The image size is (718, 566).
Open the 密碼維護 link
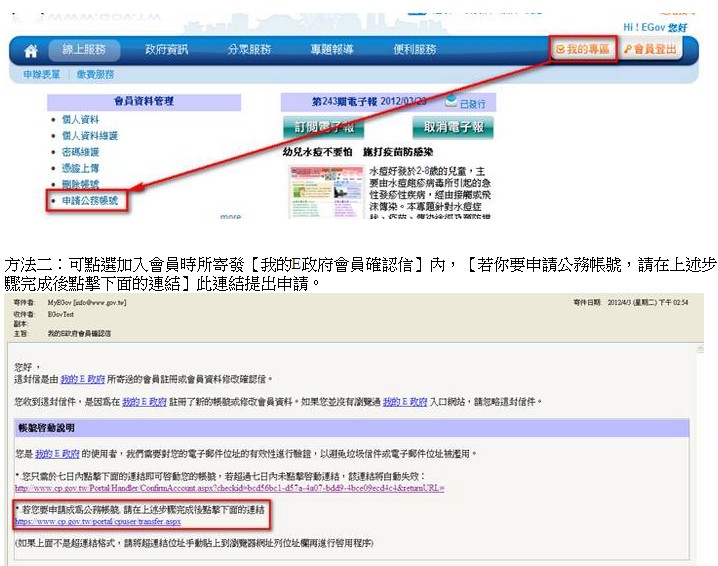pos(81,152)
